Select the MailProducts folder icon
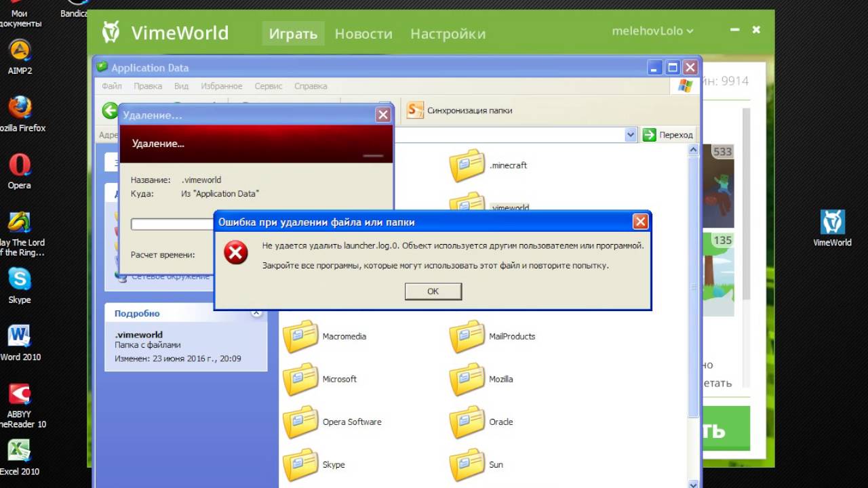This screenshot has height=488, width=868. tap(467, 336)
